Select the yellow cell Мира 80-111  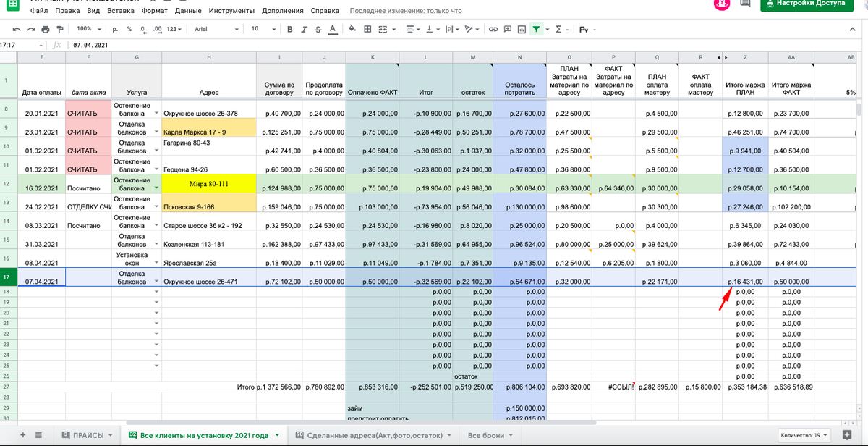click(x=209, y=184)
